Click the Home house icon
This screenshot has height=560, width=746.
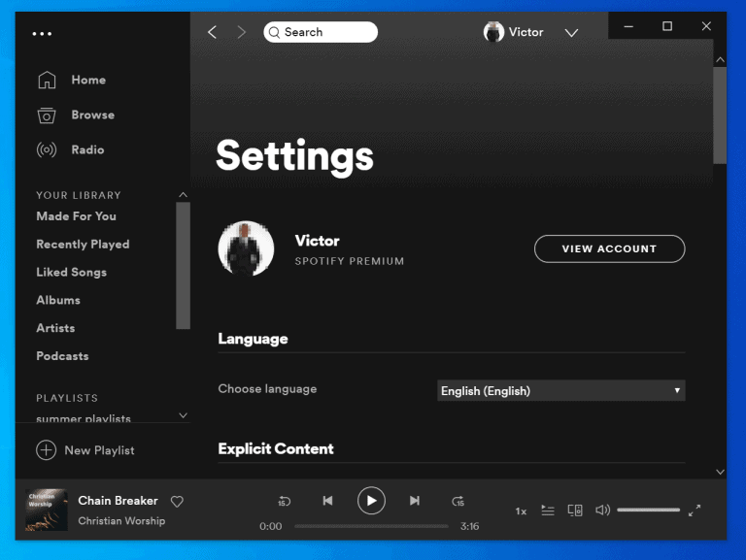[x=47, y=80]
